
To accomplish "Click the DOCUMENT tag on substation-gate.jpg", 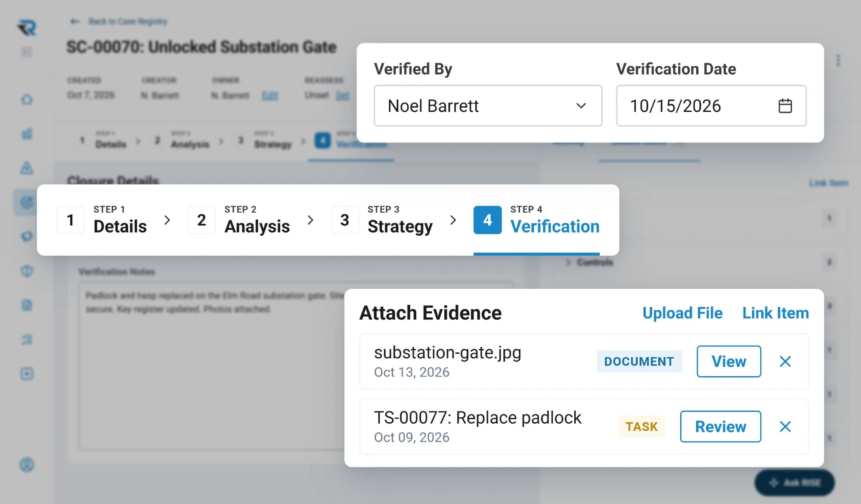I will coord(639,362).
